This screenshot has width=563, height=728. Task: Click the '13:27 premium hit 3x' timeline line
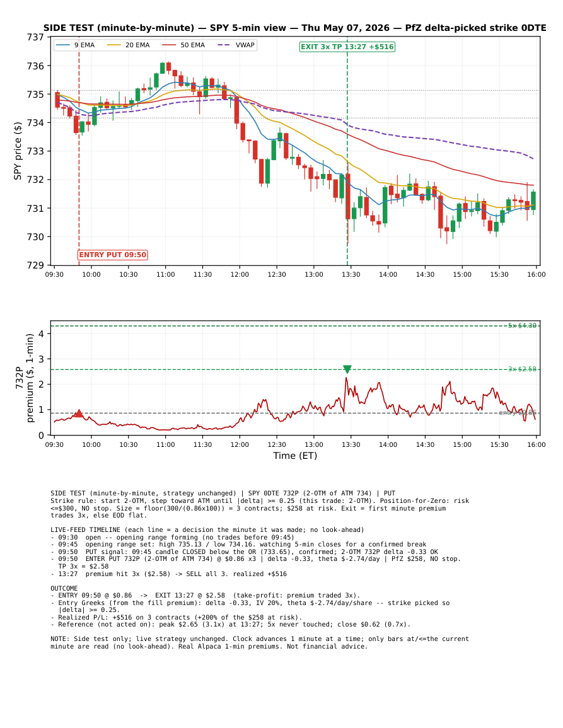(x=168, y=574)
